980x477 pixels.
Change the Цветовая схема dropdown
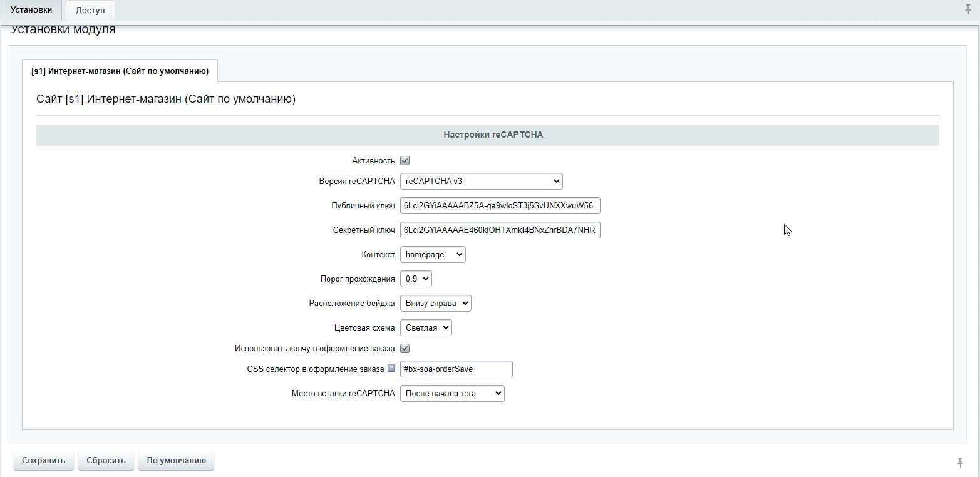pos(426,328)
